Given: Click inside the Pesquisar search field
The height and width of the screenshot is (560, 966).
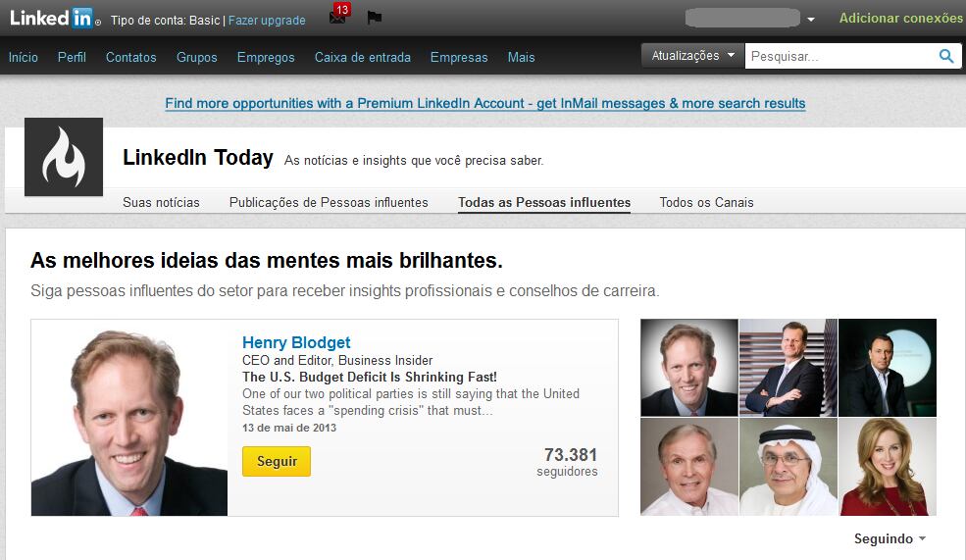Looking at the screenshot, I should point(839,56).
